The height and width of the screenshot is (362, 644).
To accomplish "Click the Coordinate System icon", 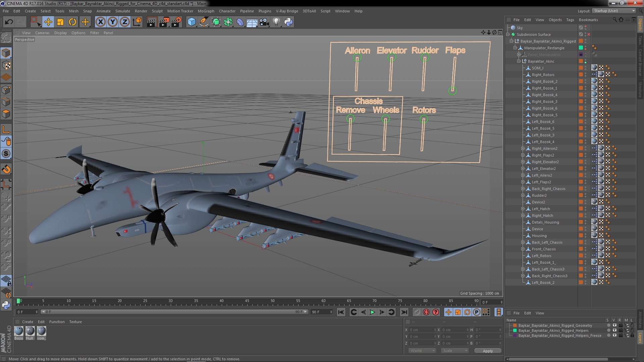I will pyautogui.click(x=137, y=22).
